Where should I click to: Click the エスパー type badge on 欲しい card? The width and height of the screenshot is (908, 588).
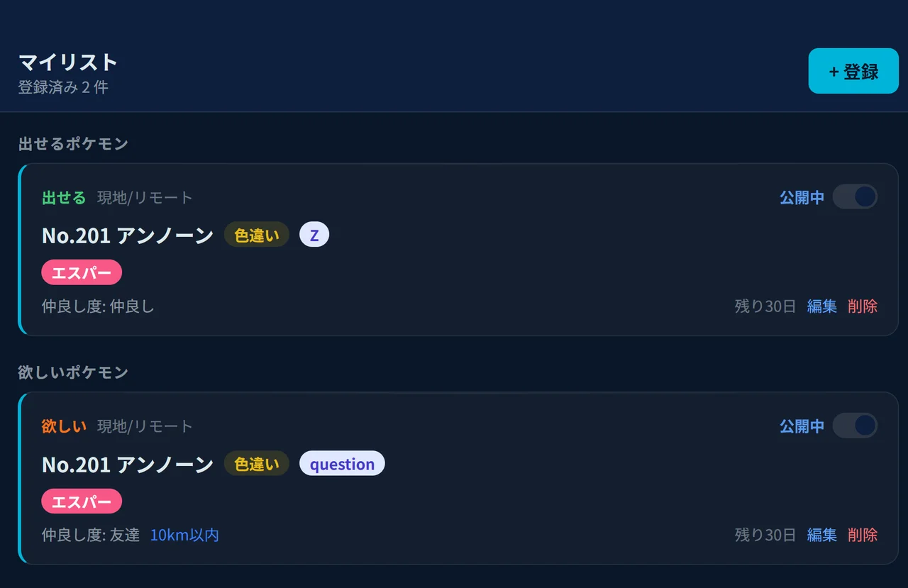pos(81,501)
